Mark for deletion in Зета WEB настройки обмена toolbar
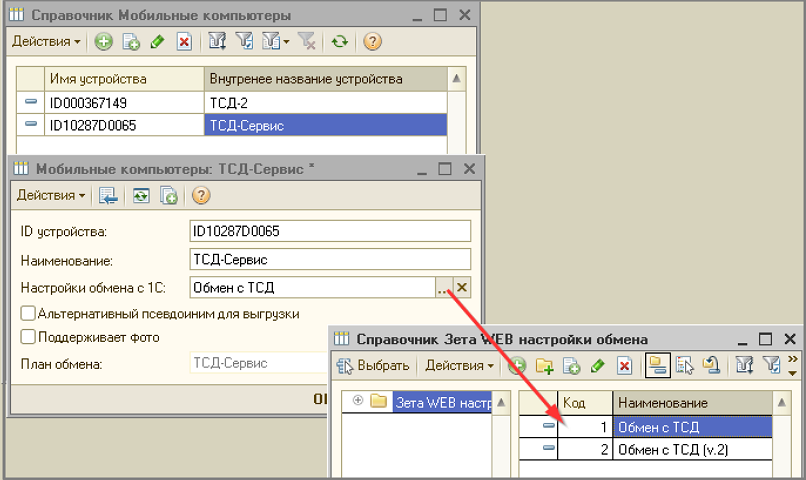The height and width of the screenshot is (480, 806). 624,366
